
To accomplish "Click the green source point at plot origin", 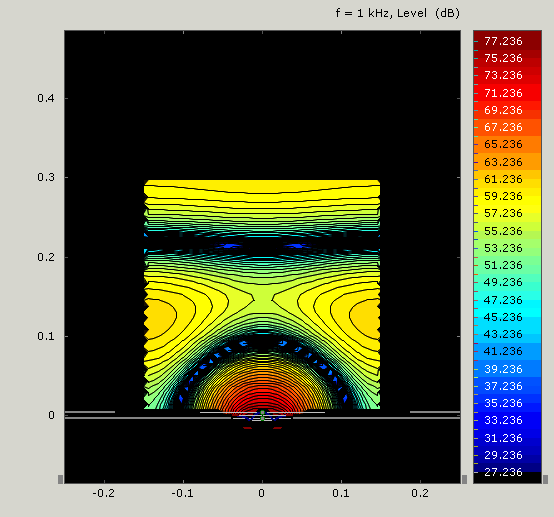I will (x=262, y=412).
